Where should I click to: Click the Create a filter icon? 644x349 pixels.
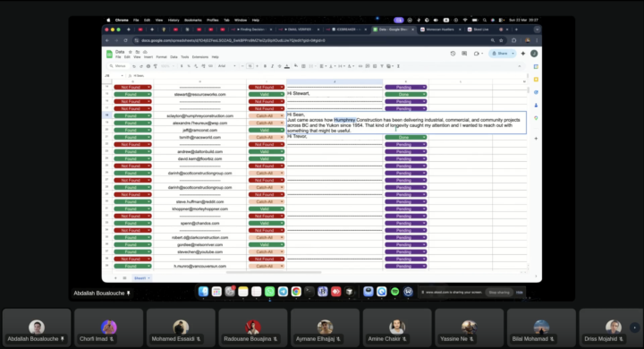(x=382, y=66)
